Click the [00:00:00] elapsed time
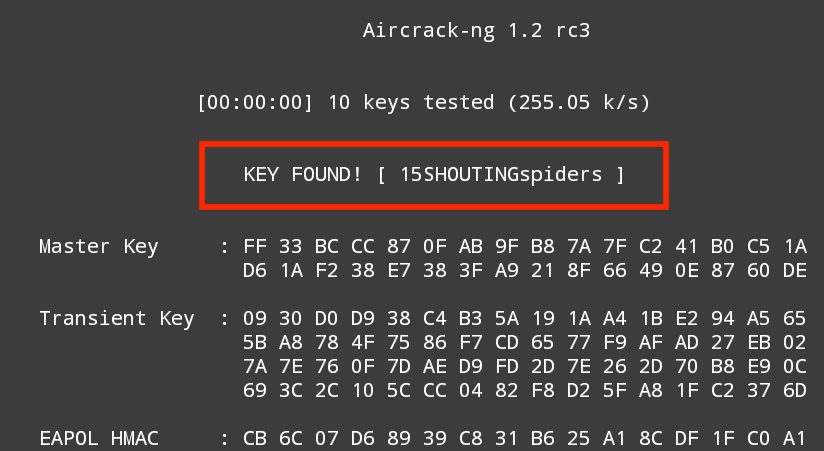The image size is (824, 451). point(254,102)
